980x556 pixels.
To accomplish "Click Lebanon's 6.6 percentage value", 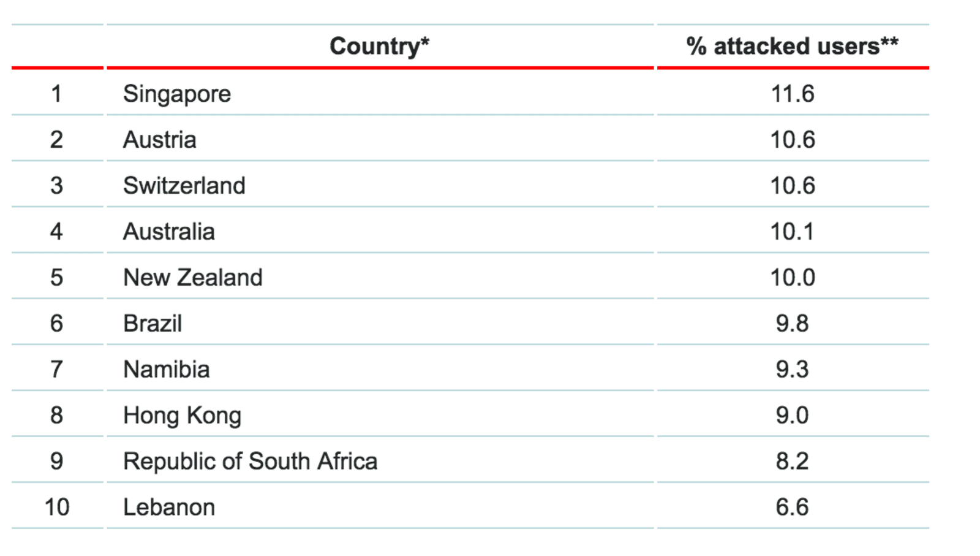I will coord(792,508).
